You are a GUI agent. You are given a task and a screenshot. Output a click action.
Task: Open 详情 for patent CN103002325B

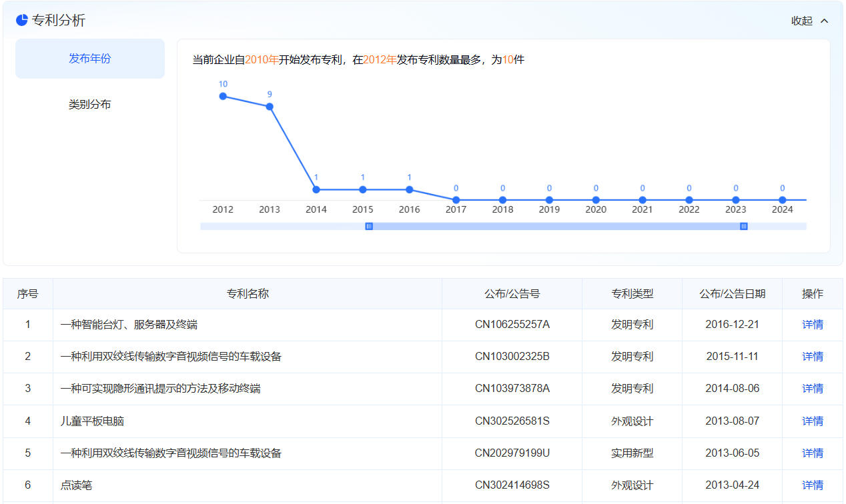point(812,357)
